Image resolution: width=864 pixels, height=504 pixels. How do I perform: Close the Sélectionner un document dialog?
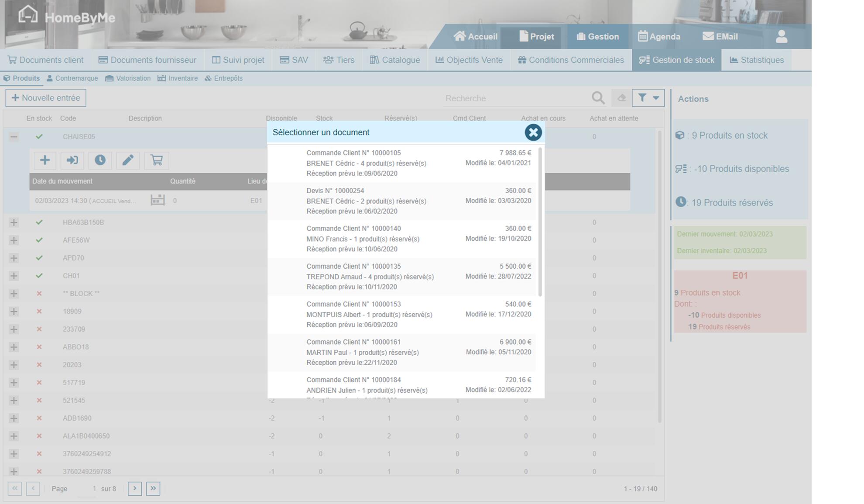(x=533, y=132)
